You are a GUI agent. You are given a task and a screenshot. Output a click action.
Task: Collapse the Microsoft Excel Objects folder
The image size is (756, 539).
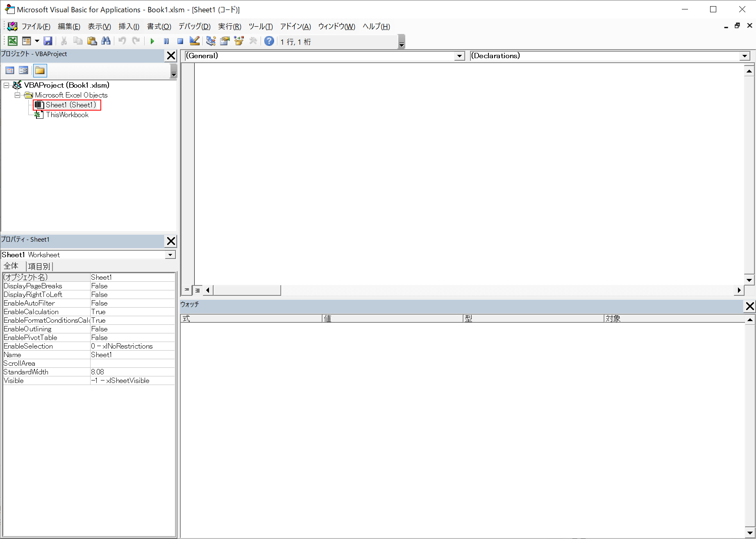(x=17, y=95)
